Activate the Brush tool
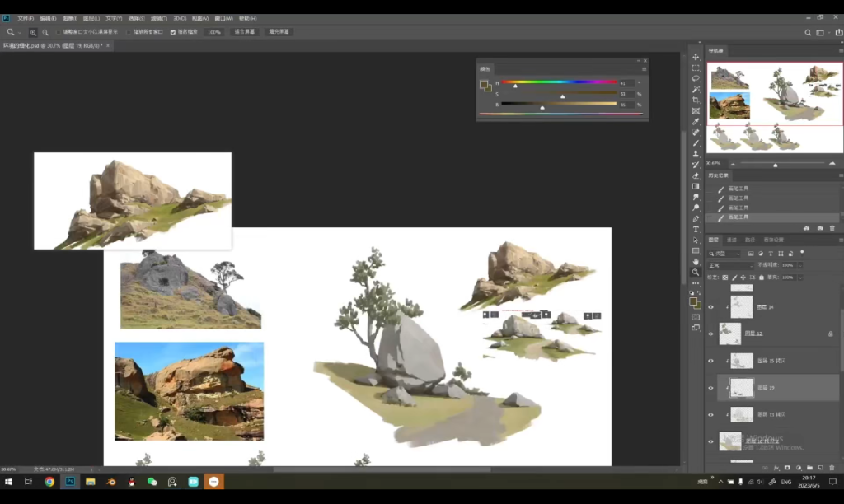The image size is (844, 504). [x=696, y=142]
